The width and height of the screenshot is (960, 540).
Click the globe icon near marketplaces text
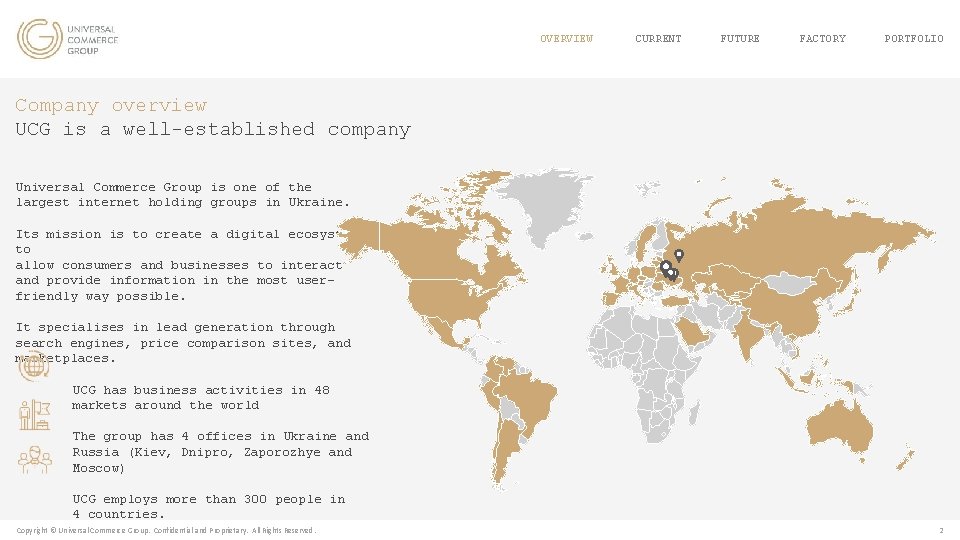point(33,367)
